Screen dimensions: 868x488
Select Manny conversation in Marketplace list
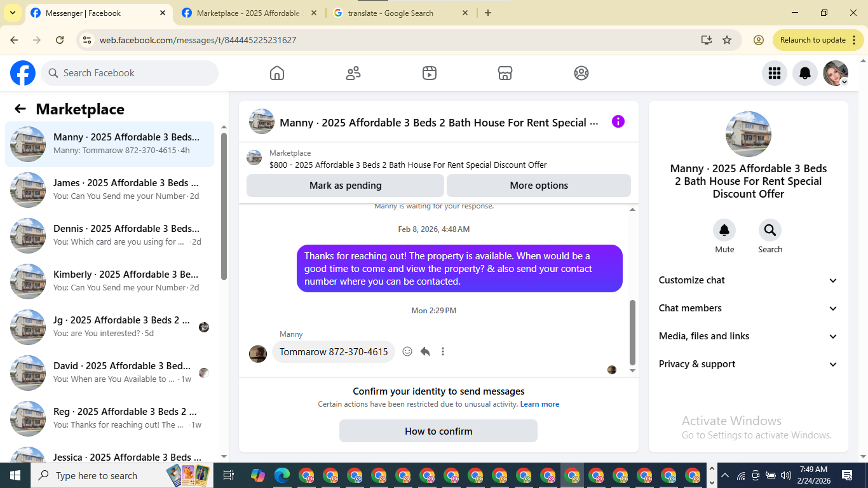(110, 144)
